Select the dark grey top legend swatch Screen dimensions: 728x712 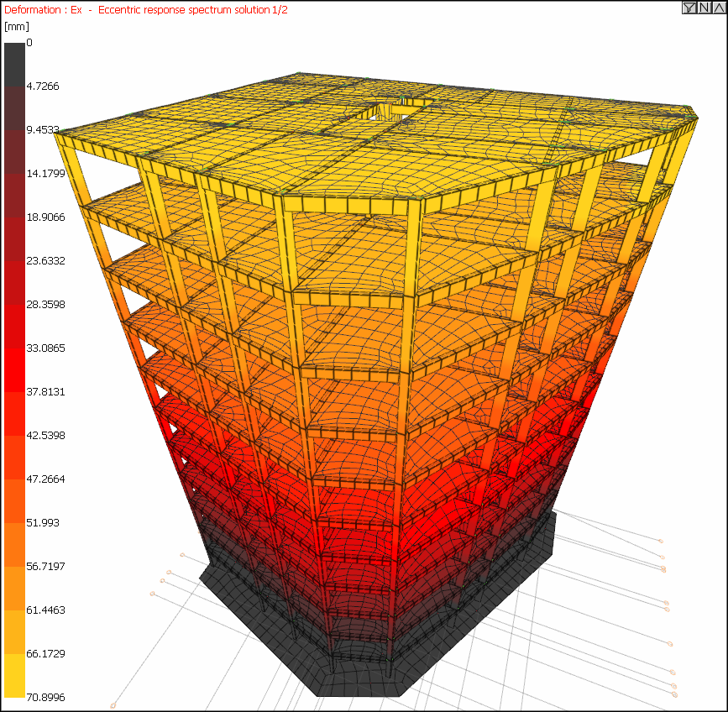[x=14, y=64]
